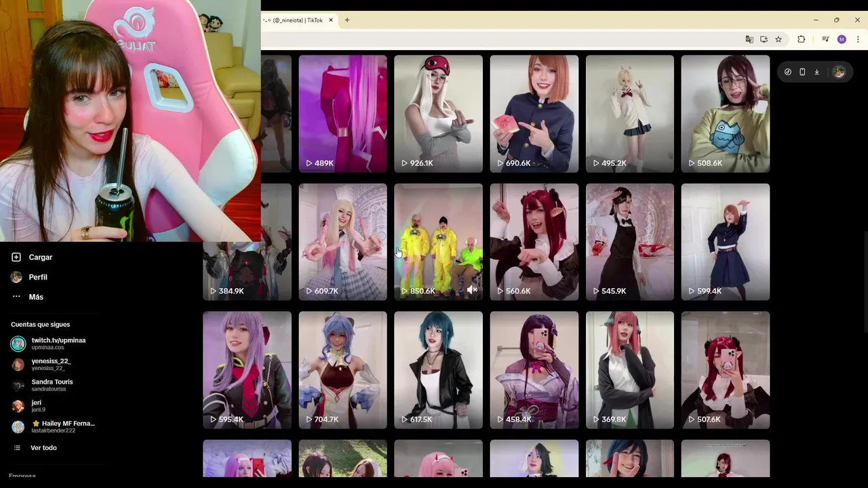Click the Más three-dots icon
This screenshot has width=868, height=488.
tap(16, 297)
